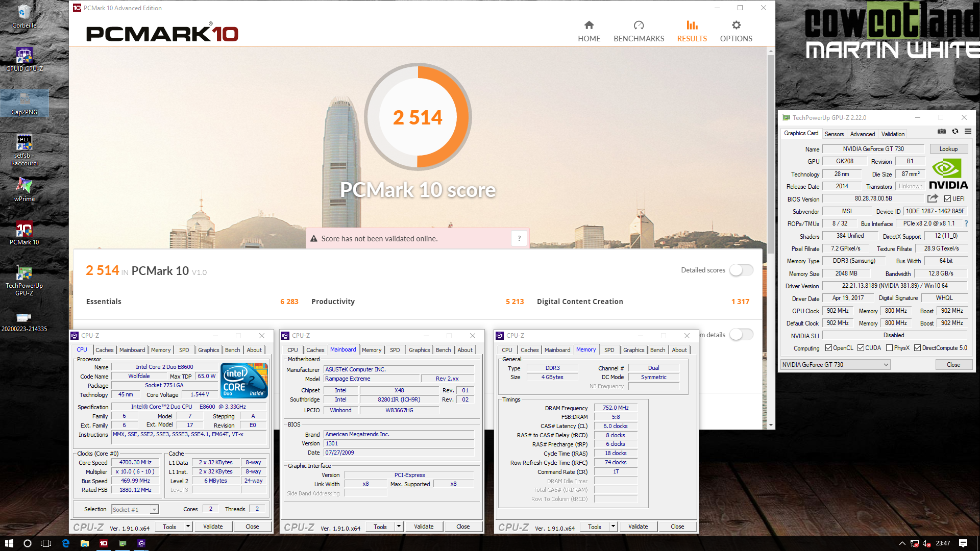This screenshot has height=551, width=980.
Task: Click Validate in the CPU tab window
Action: [x=213, y=527]
